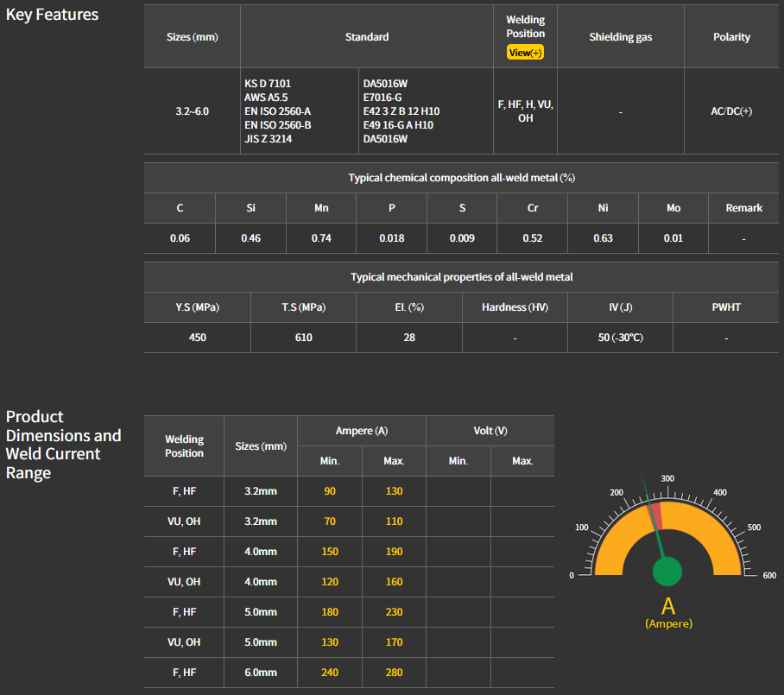
Task: Click the 'Shielding gas' column header
Action: (x=621, y=37)
